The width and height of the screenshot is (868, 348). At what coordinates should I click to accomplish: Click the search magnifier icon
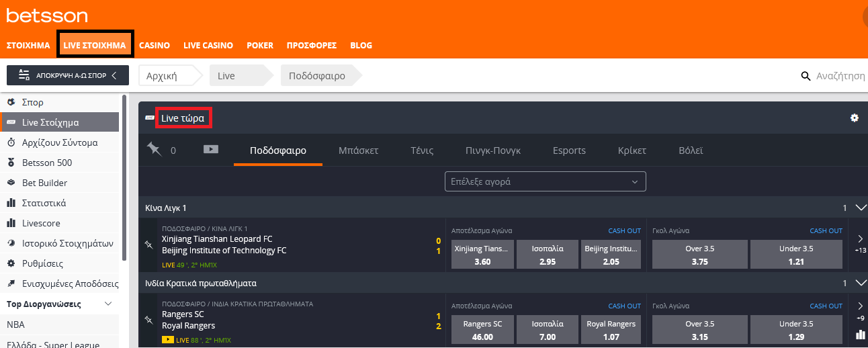[x=806, y=76]
